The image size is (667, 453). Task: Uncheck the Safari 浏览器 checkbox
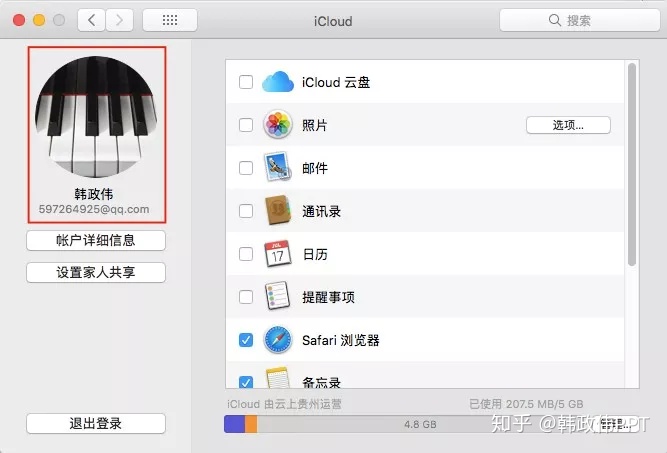[246, 340]
